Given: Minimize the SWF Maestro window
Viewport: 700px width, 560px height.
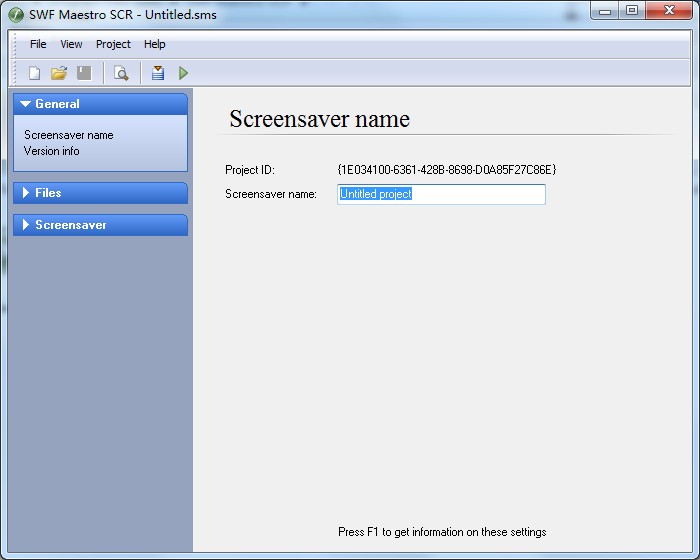Looking at the screenshot, I should point(605,11).
